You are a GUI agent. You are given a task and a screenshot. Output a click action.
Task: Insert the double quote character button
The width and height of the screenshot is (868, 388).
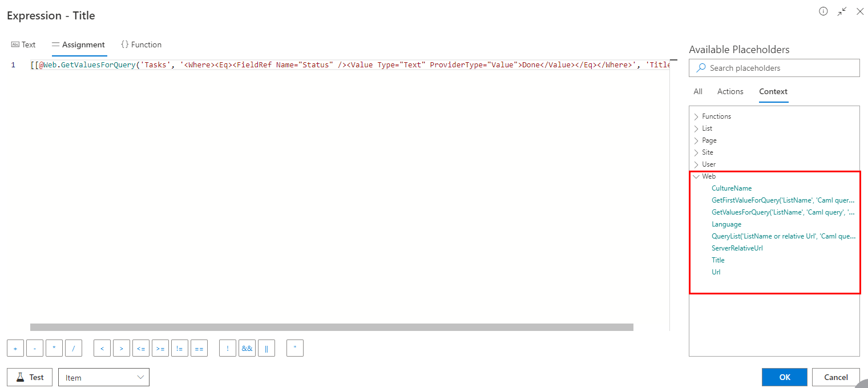click(295, 348)
